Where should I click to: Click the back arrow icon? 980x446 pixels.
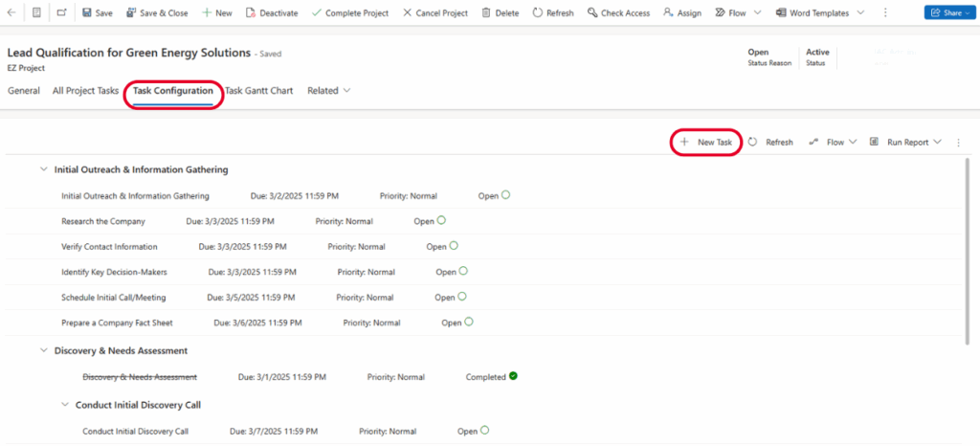click(x=11, y=13)
